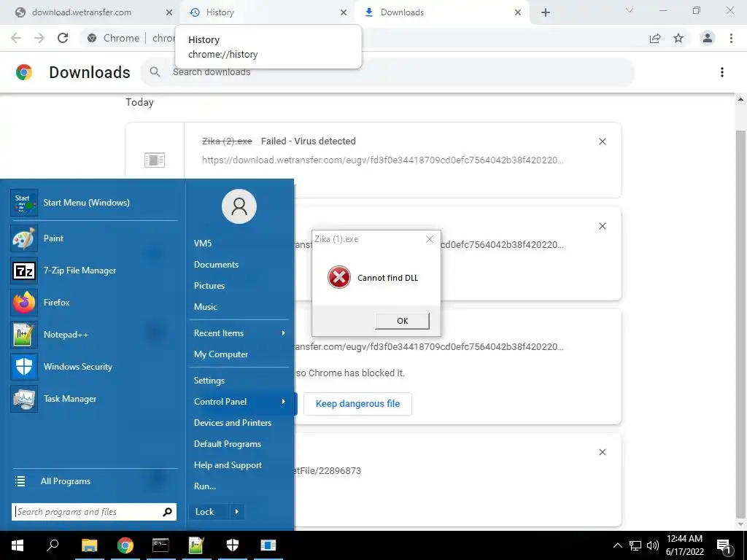The image size is (747, 560).
Task: Click the user avatar in start menu
Action: click(x=239, y=206)
